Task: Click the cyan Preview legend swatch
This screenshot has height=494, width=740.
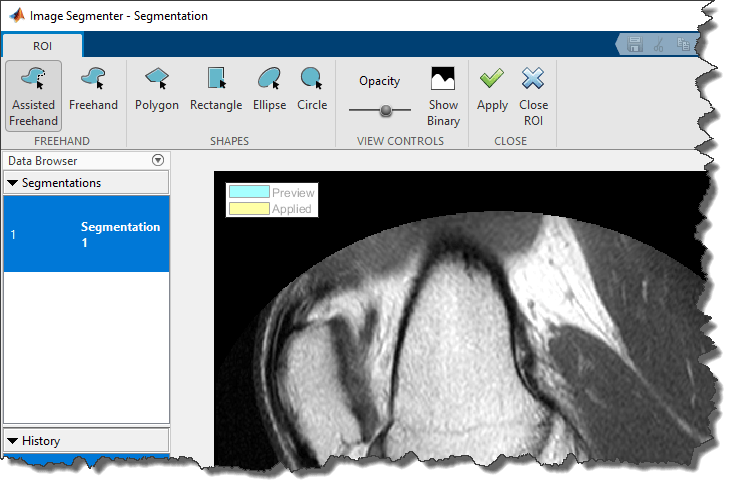Action: click(x=249, y=192)
